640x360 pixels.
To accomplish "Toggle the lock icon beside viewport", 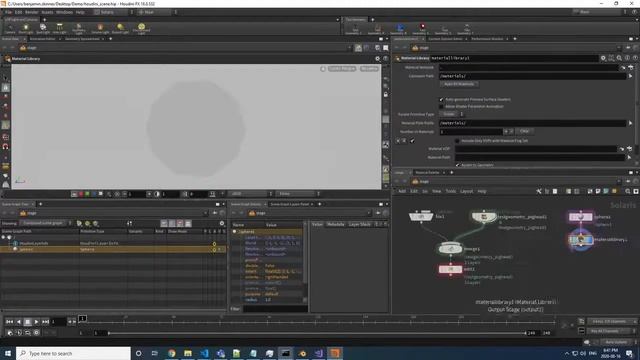I will coord(386,94).
